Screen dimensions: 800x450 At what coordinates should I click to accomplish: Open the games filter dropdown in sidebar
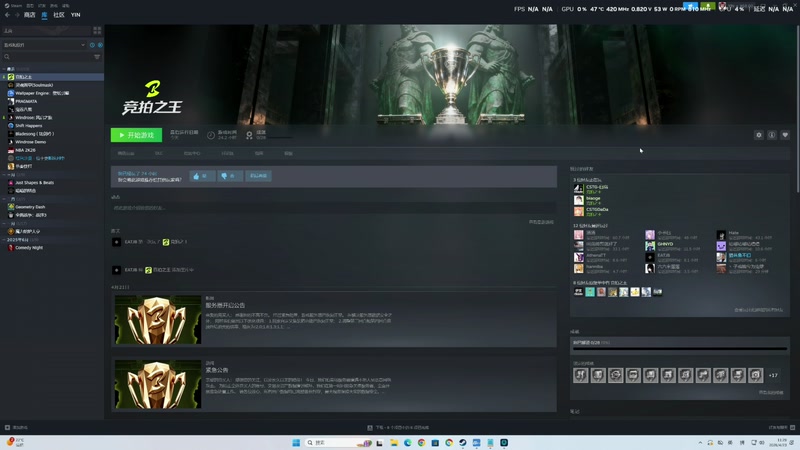[44, 45]
